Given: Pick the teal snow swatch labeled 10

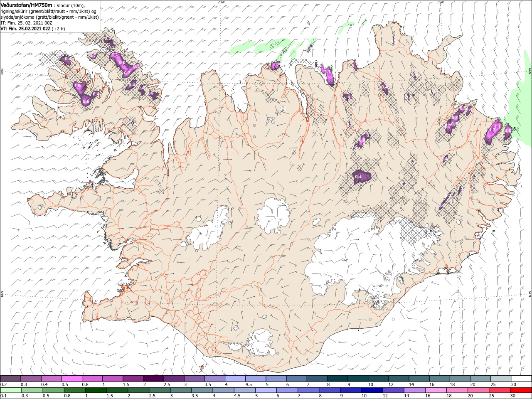Looking at the screenshot, I should [378, 379].
